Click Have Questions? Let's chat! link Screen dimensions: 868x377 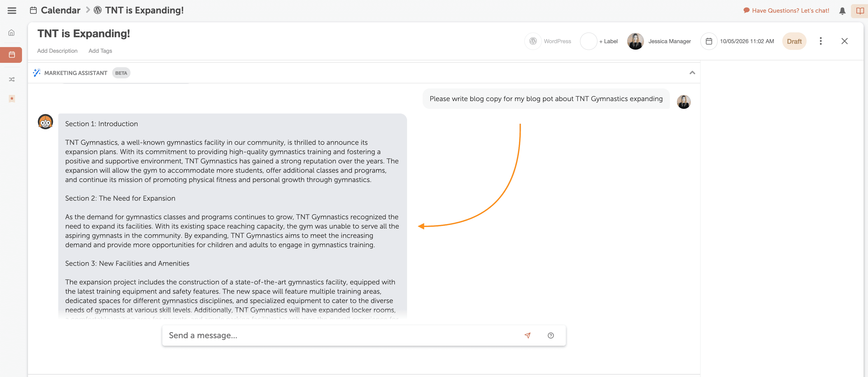[x=790, y=11]
